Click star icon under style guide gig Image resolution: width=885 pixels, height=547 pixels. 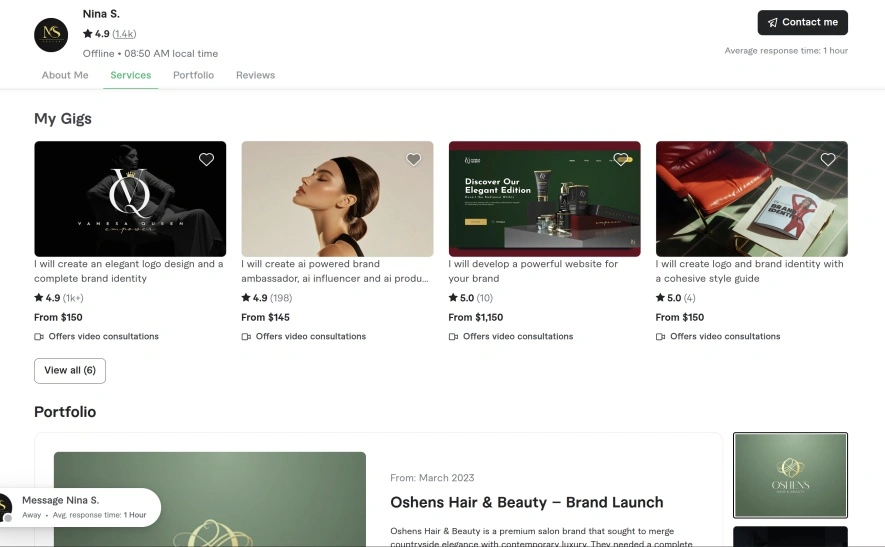660,298
